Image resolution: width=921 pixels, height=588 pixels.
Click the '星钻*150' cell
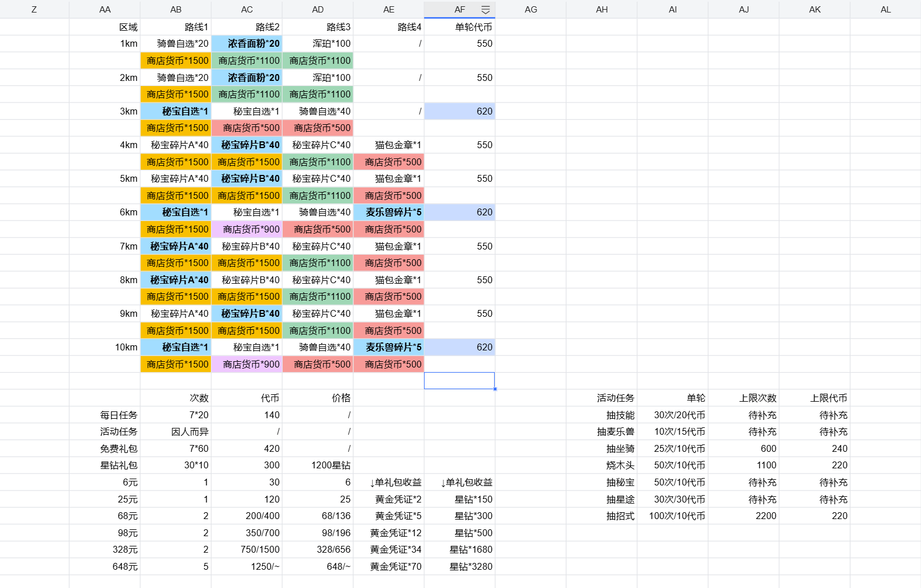(x=459, y=499)
